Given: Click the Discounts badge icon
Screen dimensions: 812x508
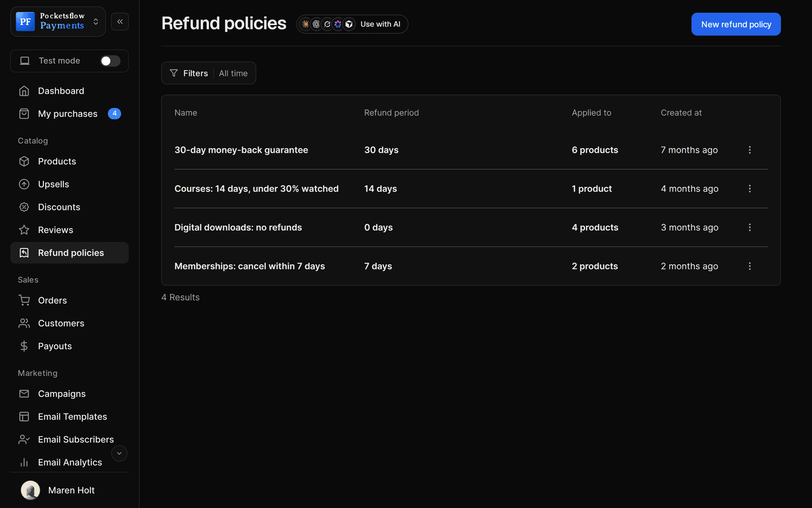Looking at the screenshot, I should pos(24,207).
